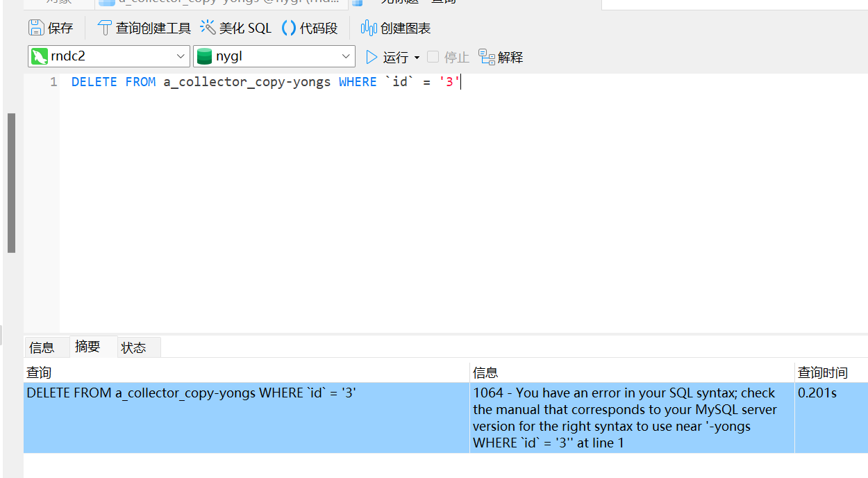Click the 信息 column header in results grid
The image size is (868, 478).
tap(485, 372)
